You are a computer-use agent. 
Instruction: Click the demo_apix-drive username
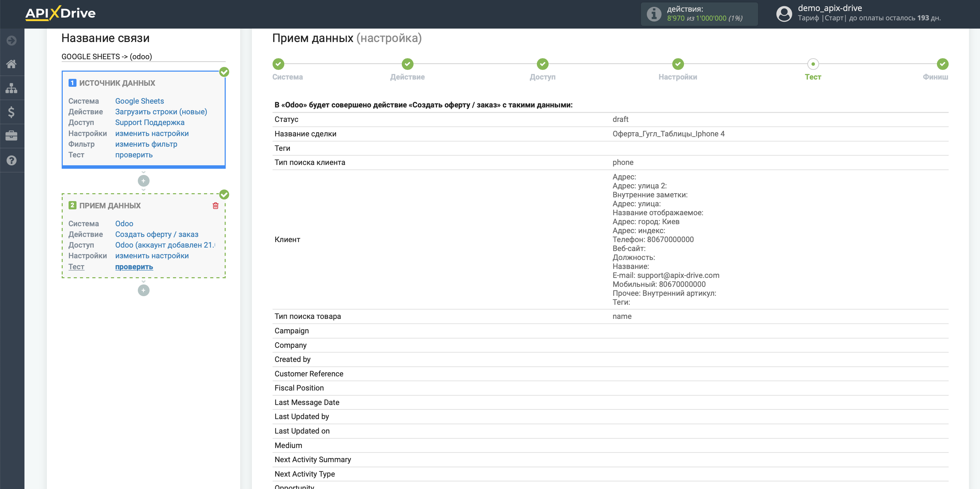(x=830, y=8)
